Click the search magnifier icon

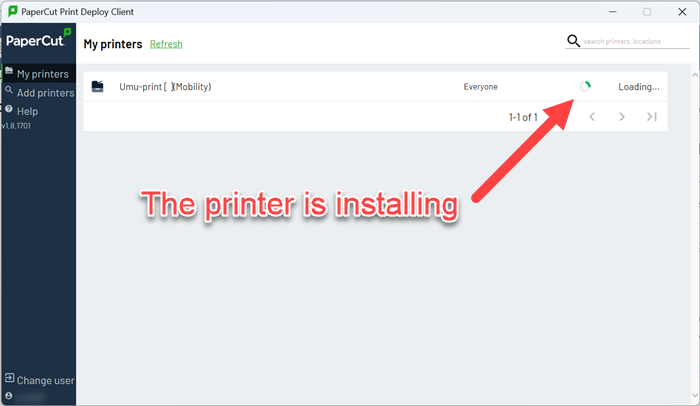pyautogui.click(x=573, y=41)
